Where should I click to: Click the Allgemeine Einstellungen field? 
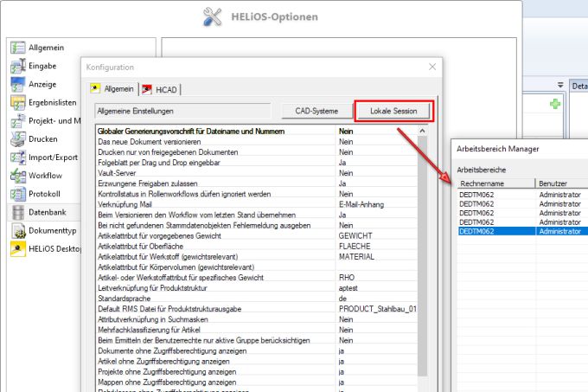click(x=183, y=111)
